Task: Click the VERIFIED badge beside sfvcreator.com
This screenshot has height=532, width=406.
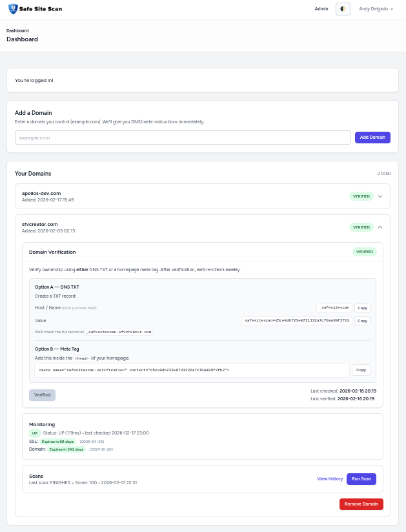Action: coord(361,227)
